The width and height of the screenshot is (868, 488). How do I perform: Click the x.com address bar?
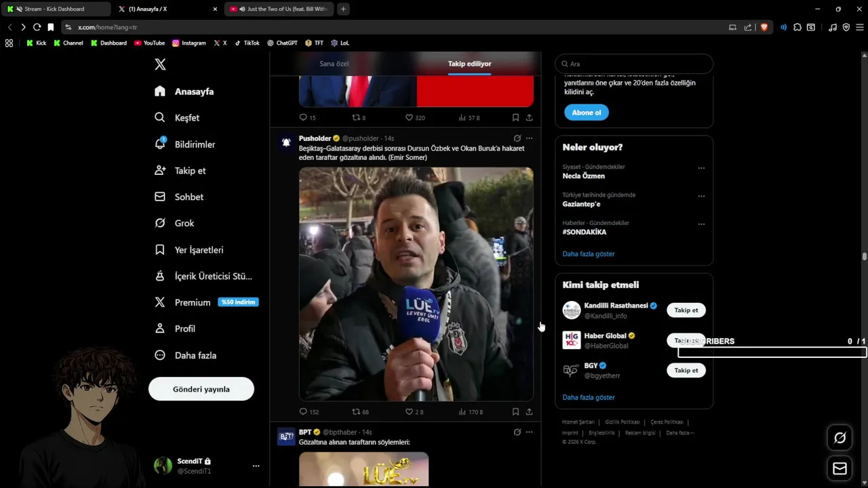393,27
